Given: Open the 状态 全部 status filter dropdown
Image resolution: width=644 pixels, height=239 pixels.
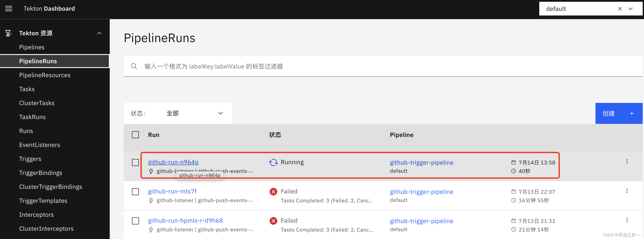Looking at the screenshot, I should [178, 113].
